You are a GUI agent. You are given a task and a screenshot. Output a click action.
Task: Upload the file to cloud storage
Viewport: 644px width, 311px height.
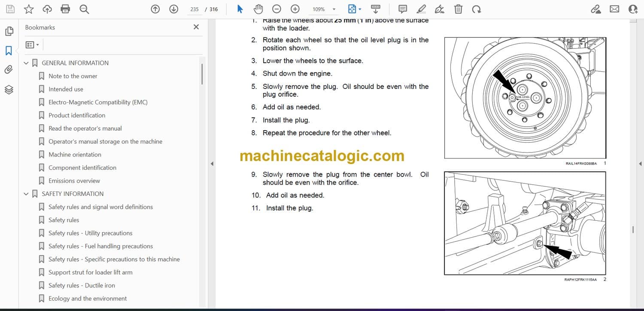[47, 9]
